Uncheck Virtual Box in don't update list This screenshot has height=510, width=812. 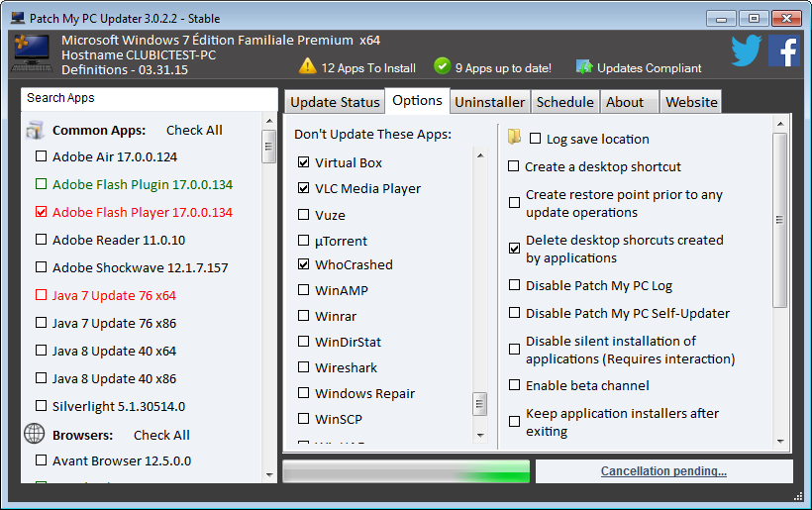303,162
